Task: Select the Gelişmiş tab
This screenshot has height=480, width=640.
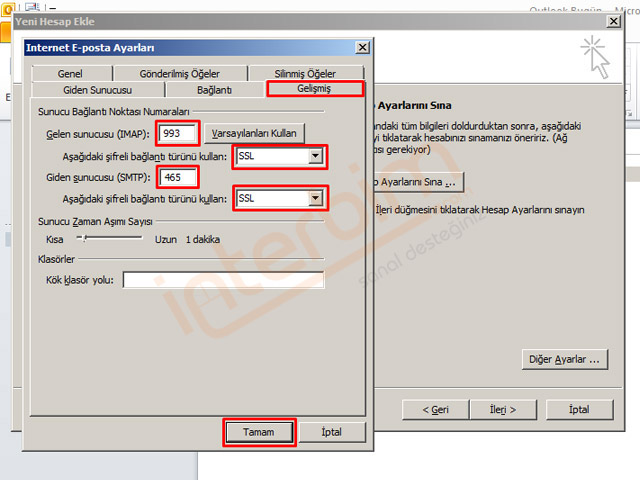Action: pos(313,90)
